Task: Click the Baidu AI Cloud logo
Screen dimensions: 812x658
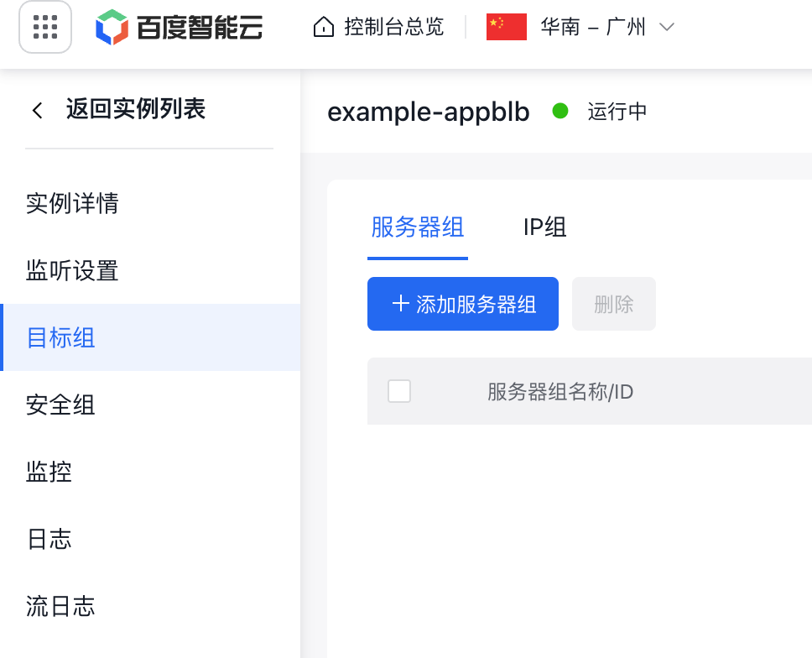Action: tap(180, 27)
